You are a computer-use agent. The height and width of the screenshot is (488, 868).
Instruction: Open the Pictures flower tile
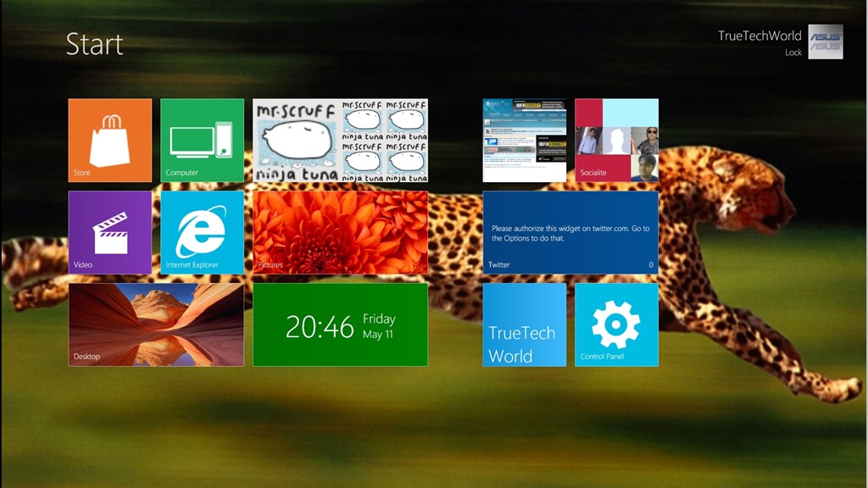341,232
